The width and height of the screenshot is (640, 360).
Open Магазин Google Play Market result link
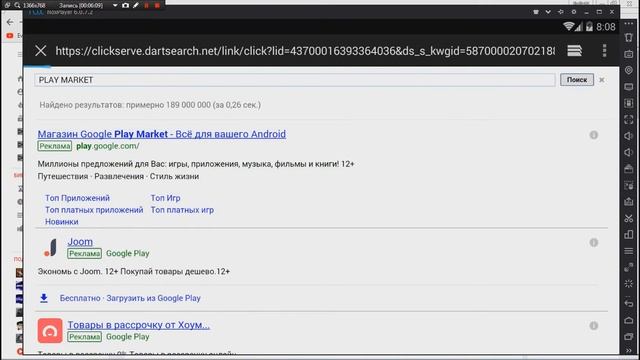162,134
